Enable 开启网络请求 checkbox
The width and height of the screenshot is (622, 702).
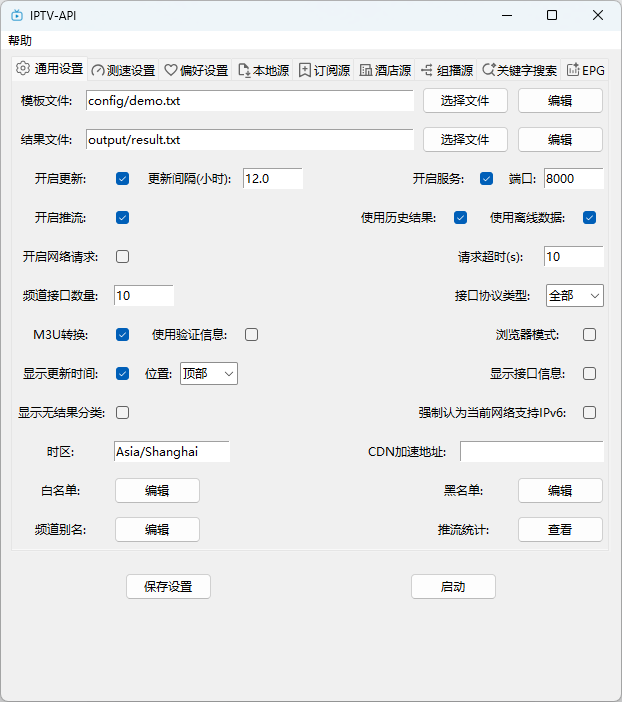click(x=122, y=257)
